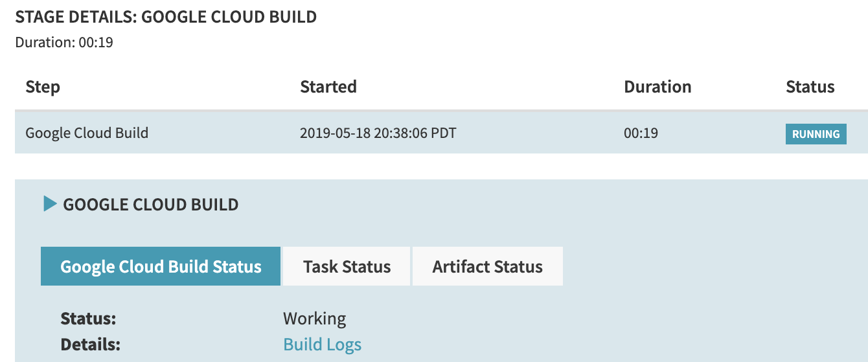Click the Status column header
This screenshot has width=868, height=362.
(x=810, y=87)
